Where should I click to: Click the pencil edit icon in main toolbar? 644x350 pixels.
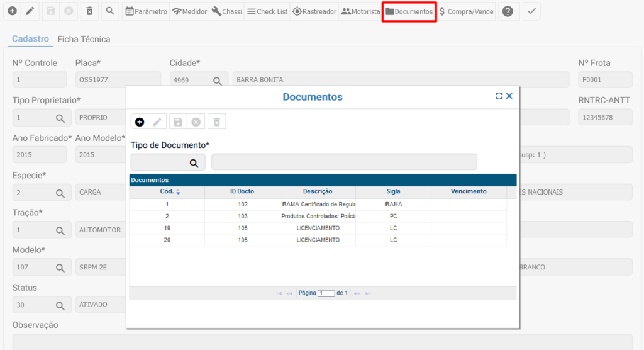click(29, 11)
